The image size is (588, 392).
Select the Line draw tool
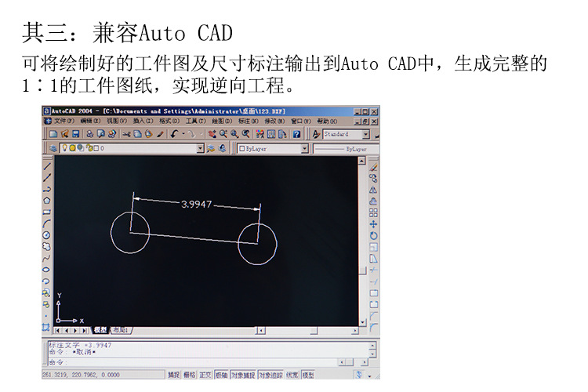point(47,166)
